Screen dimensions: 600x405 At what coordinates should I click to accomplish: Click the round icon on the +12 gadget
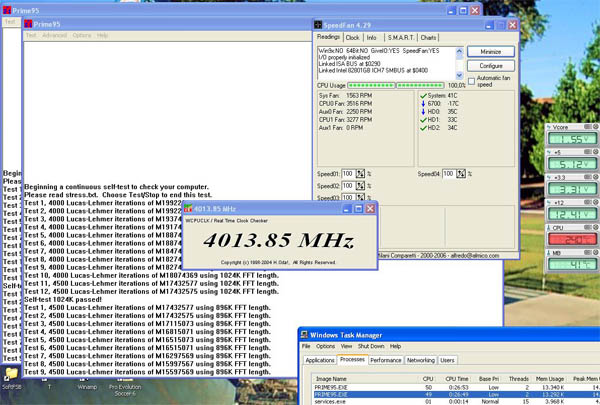[596, 202]
